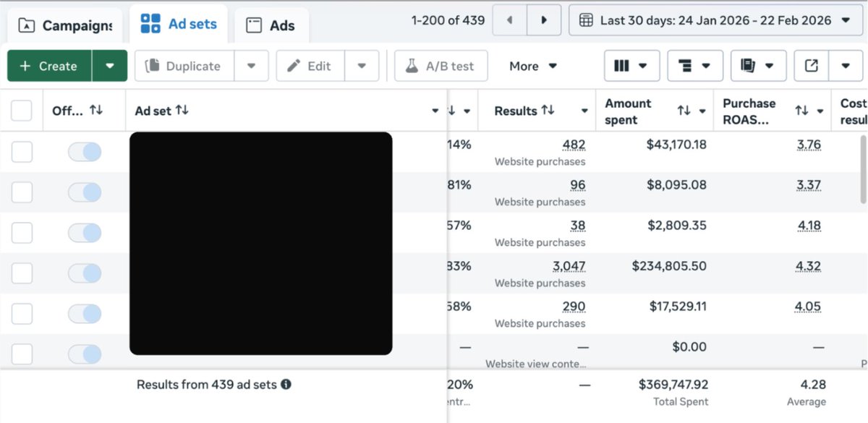
Task: Click the 1-200 of 439 pagination text
Action: [x=448, y=20]
